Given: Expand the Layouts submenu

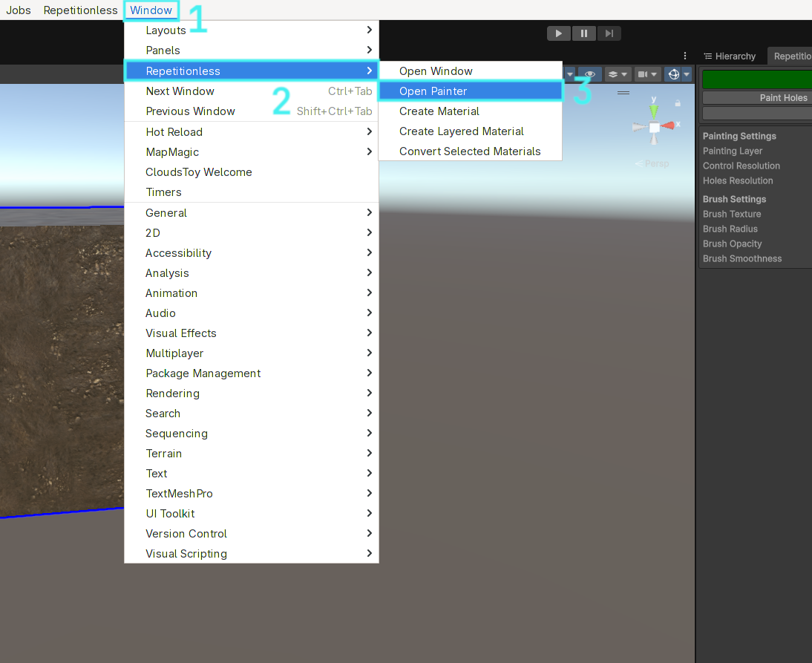Looking at the screenshot, I should click(252, 30).
